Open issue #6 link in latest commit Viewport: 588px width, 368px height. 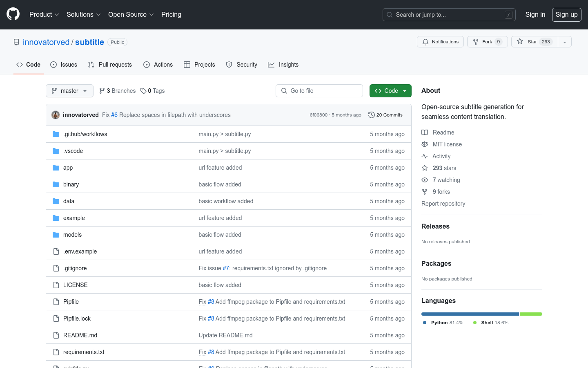pyautogui.click(x=114, y=115)
